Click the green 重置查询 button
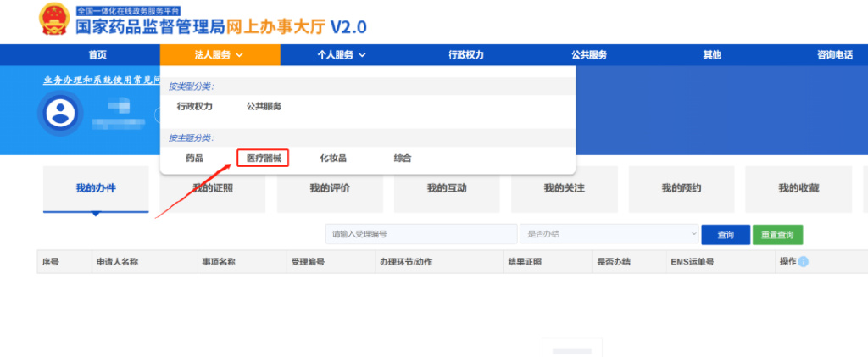This screenshot has width=868, height=357. (x=777, y=235)
